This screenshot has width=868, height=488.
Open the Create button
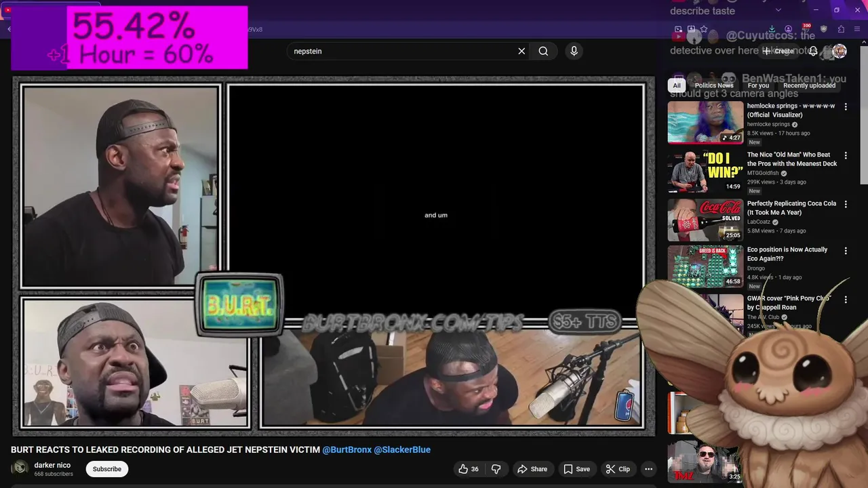[x=778, y=51]
